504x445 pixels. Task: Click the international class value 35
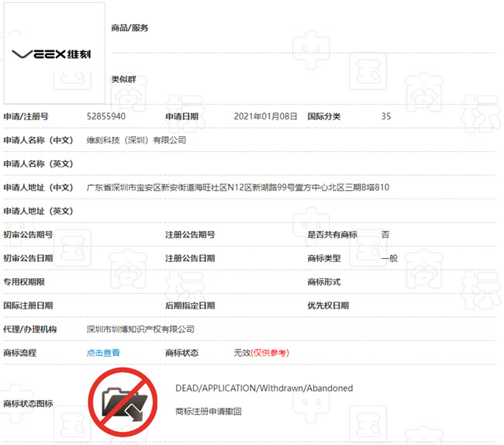(386, 116)
